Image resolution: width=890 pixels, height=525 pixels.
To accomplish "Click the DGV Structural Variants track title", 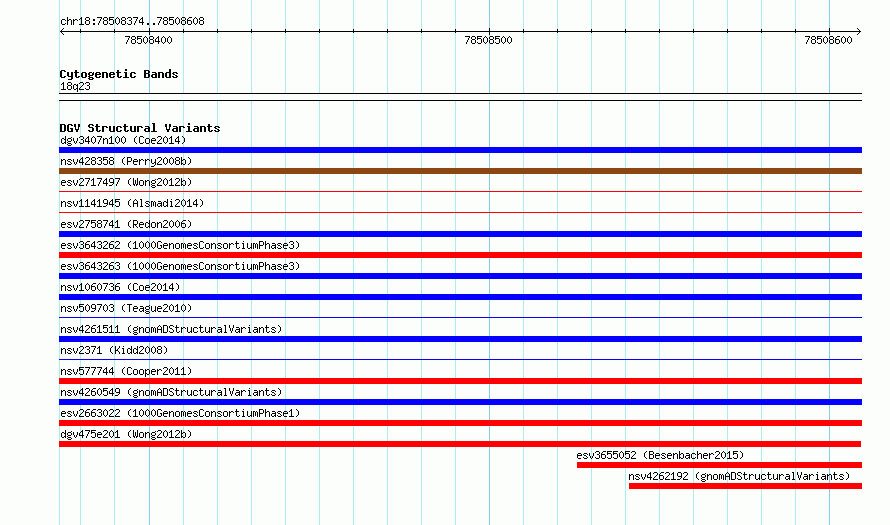I will (x=140, y=128).
